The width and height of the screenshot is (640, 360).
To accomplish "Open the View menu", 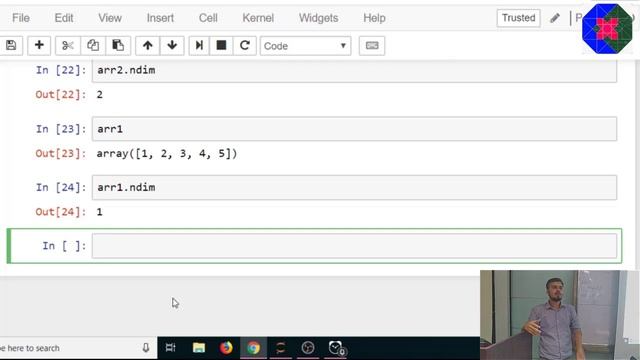I will (x=110, y=18).
